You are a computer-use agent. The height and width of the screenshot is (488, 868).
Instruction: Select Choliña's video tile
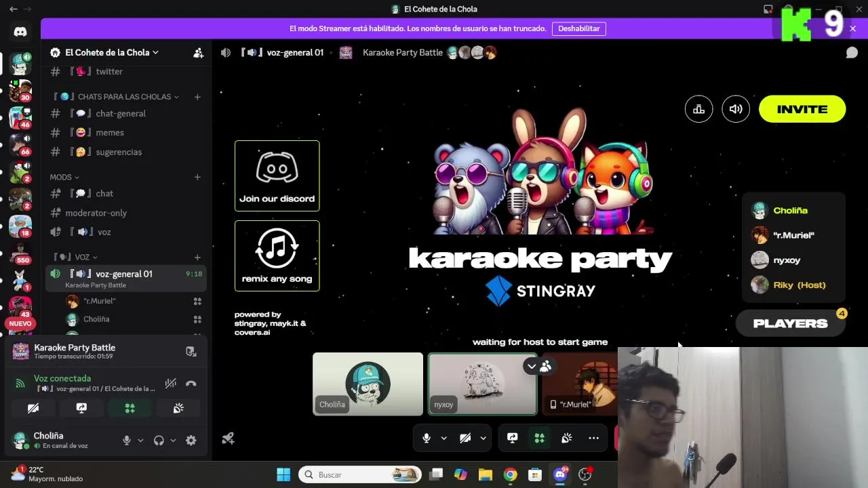368,384
